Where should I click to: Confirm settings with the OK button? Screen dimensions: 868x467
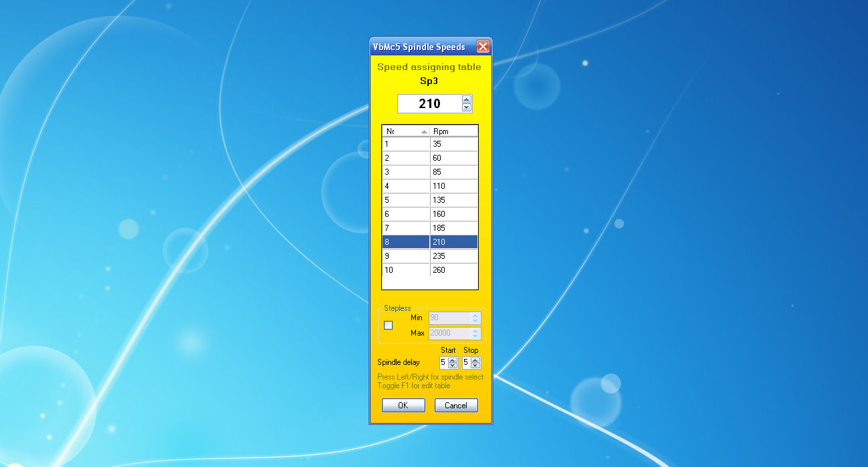pyautogui.click(x=403, y=406)
